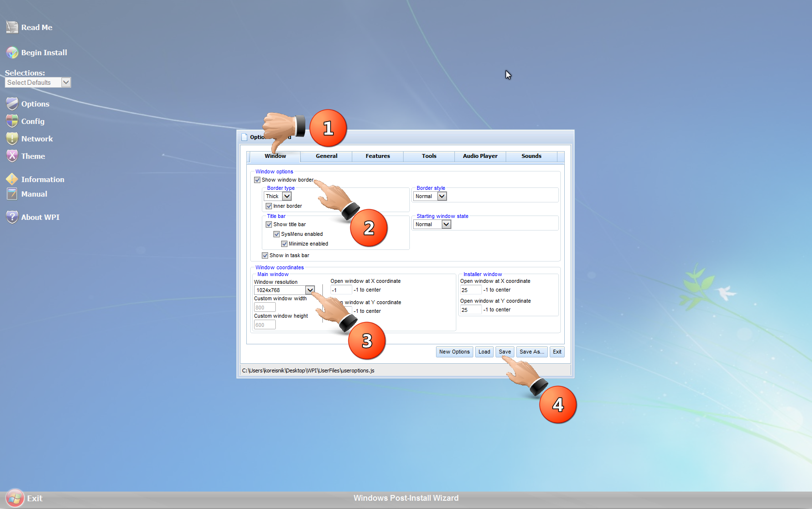Switch to the General tab
Image resolution: width=812 pixels, height=509 pixels.
click(x=327, y=156)
